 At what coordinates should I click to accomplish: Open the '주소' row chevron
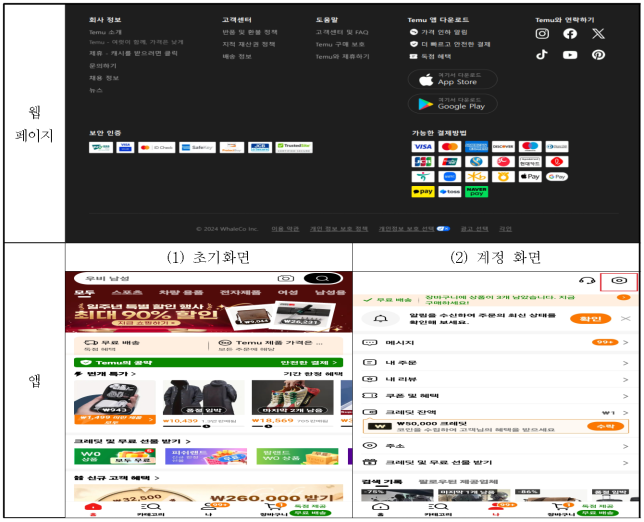click(626, 446)
